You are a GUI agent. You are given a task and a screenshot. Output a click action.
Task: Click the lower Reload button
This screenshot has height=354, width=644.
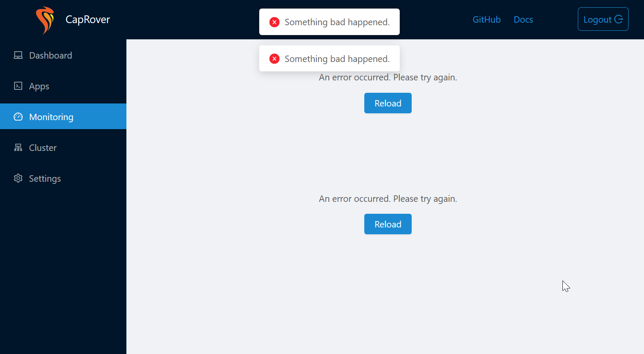pyautogui.click(x=387, y=224)
